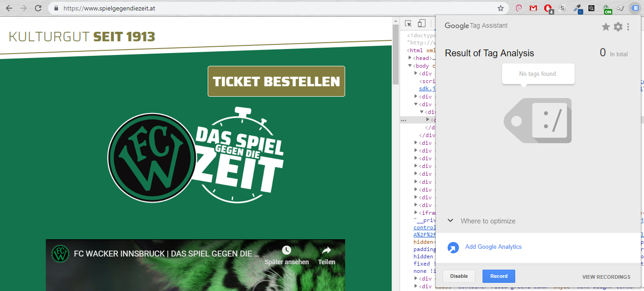Reload the current page

[38, 8]
